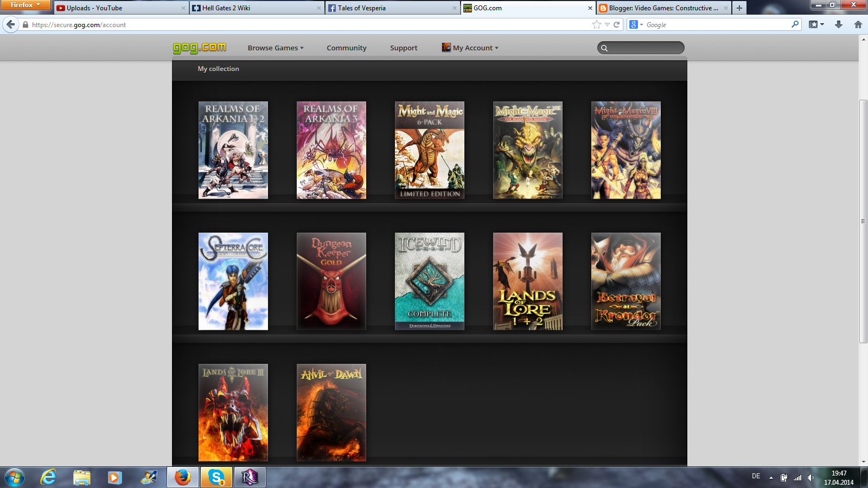Switch to the Tales of Vesperia tab
Screen dimensions: 868x488
click(392, 8)
